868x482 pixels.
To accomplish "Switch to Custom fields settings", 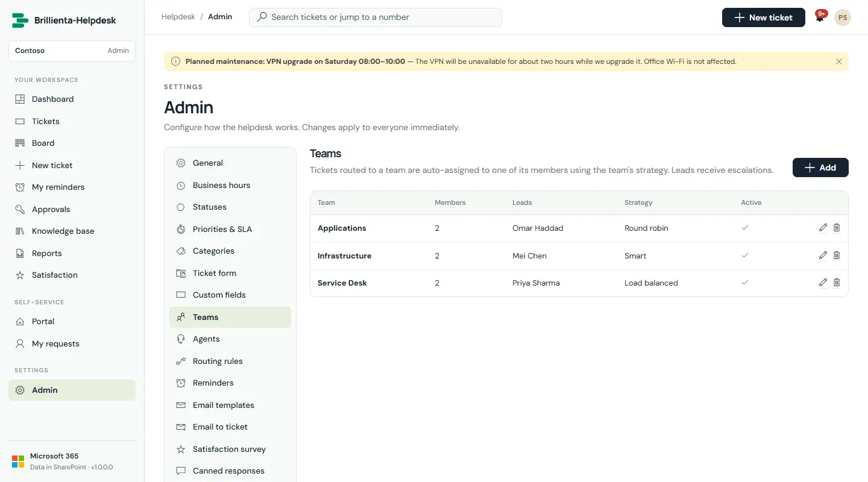I will 230,295.
